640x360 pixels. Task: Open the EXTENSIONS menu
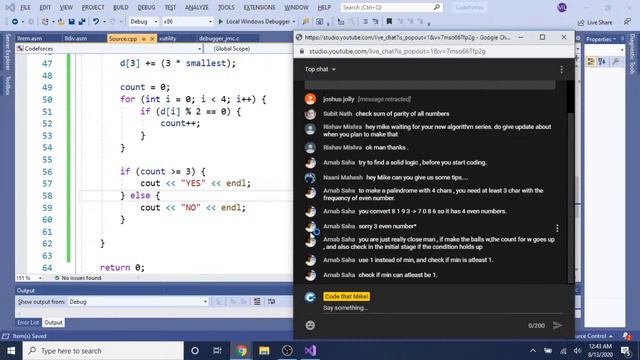point(259,7)
